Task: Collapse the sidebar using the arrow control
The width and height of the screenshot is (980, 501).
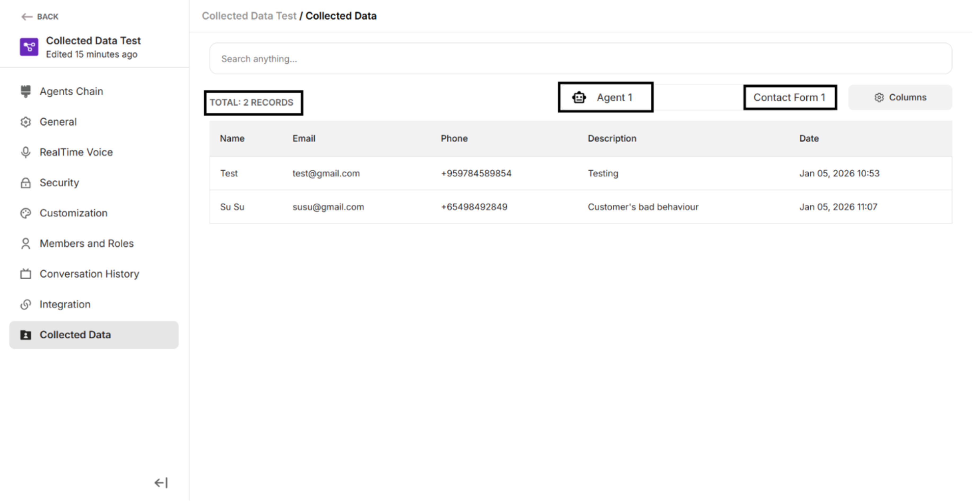Action: pos(161,482)
